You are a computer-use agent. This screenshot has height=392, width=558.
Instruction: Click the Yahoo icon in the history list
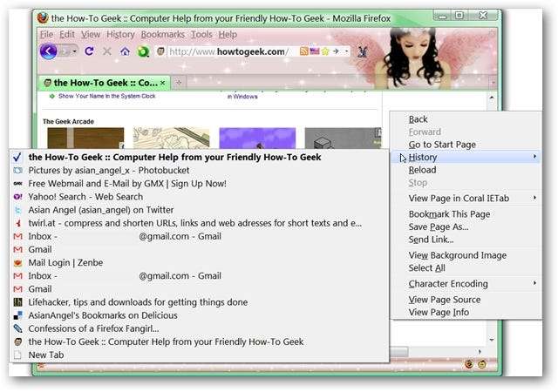(17, 197)
